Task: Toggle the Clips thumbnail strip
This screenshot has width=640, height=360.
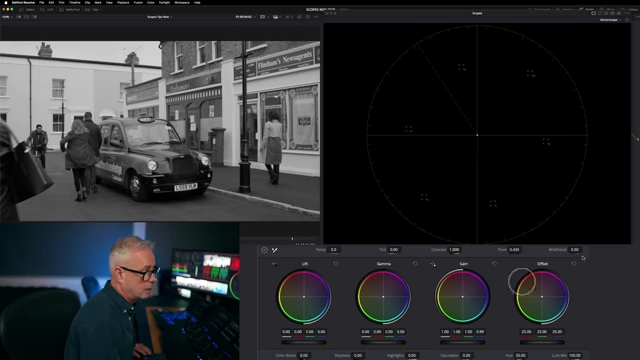Action: (92, 9)
